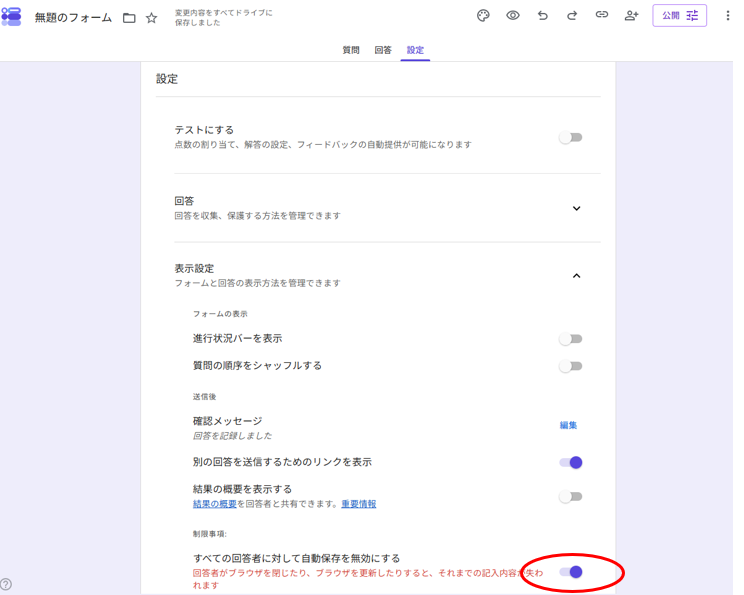Open the three-dot more options menu
This screenshot has height=595, width=744.
727,16
